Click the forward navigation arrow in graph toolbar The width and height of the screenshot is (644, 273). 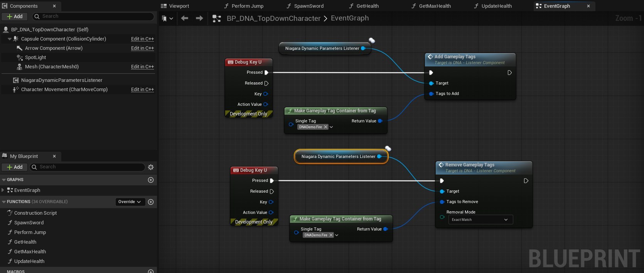click(x=199, y=18)
